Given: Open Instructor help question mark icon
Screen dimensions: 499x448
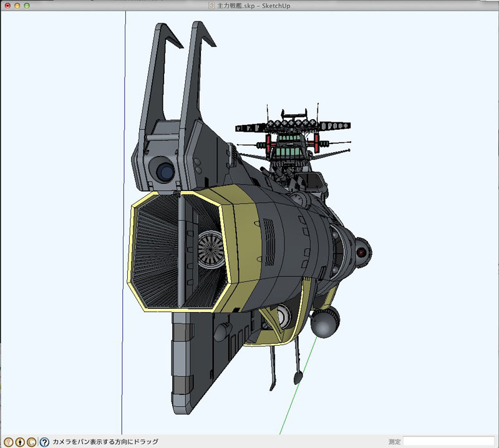Looking at the screenshot, I should coord(44,442).
